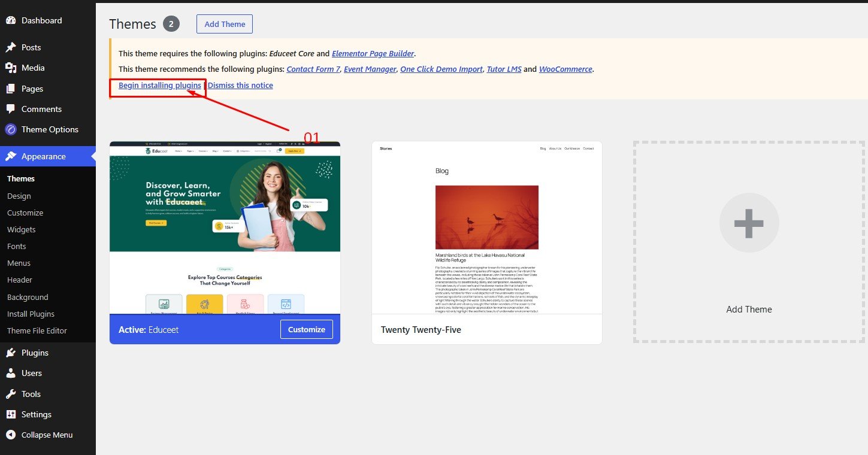
Task: Click the Collapse Menu arrow icon
Action: point(10,435)
